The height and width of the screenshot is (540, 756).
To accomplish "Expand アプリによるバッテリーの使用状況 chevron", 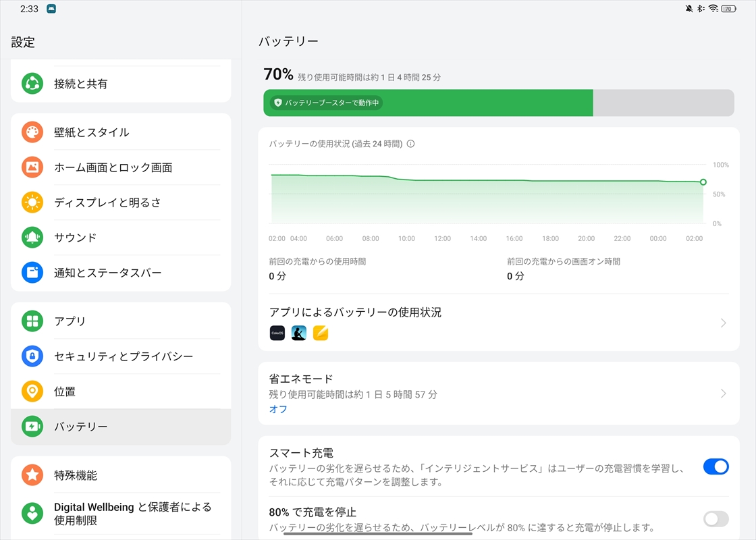I will click(x=723, y=323).
